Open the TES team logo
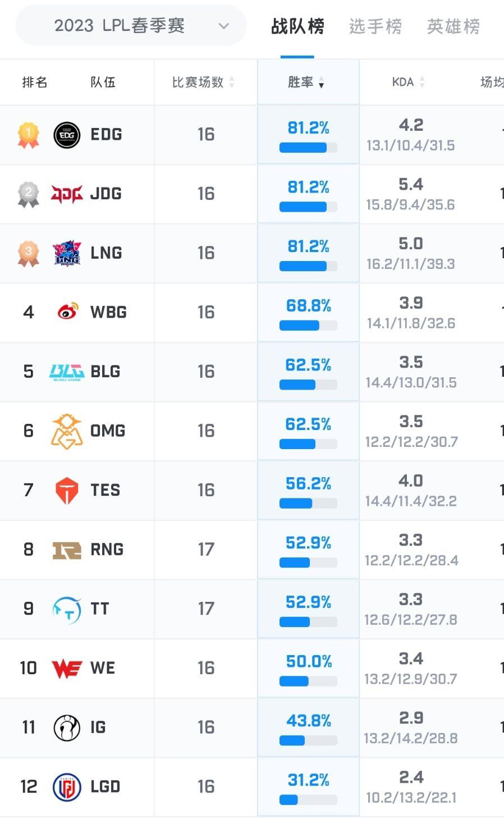 pyautogui.click(x=67, y=491)
